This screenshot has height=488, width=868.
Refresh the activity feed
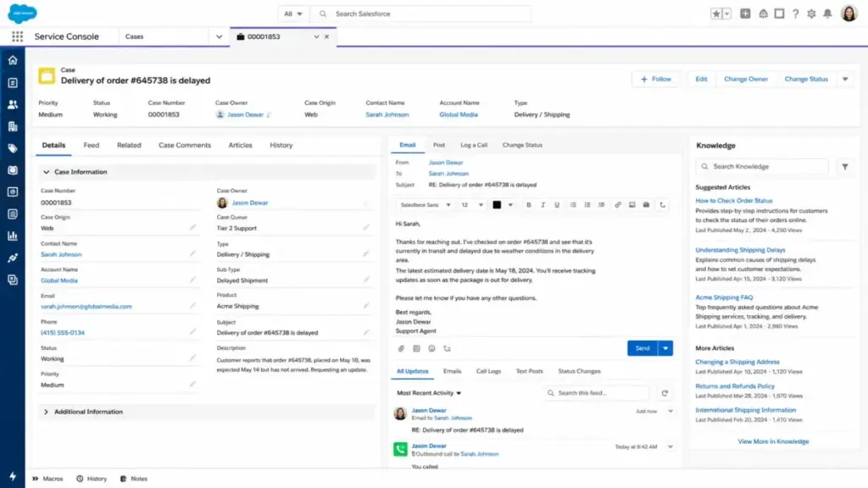665,393
